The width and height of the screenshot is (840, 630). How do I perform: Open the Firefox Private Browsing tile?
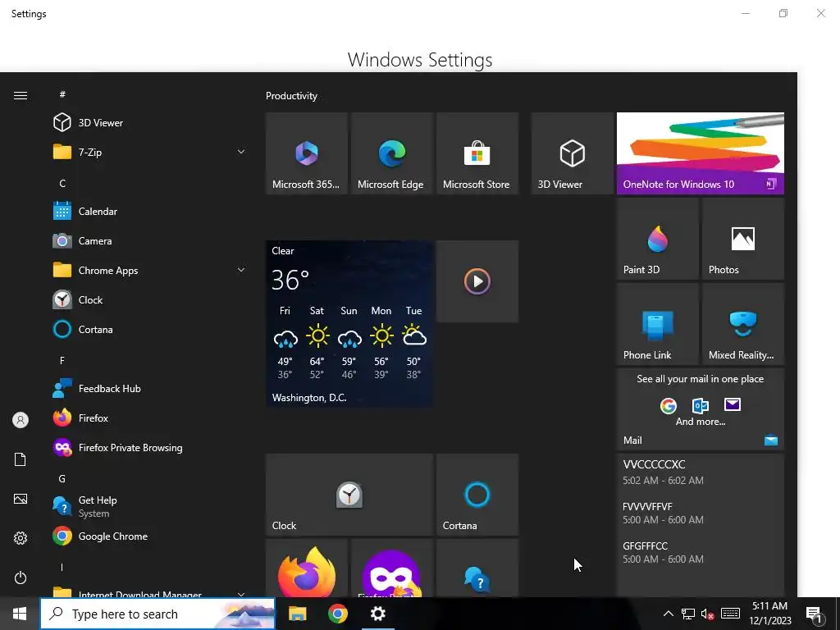[x=391, y=569]
